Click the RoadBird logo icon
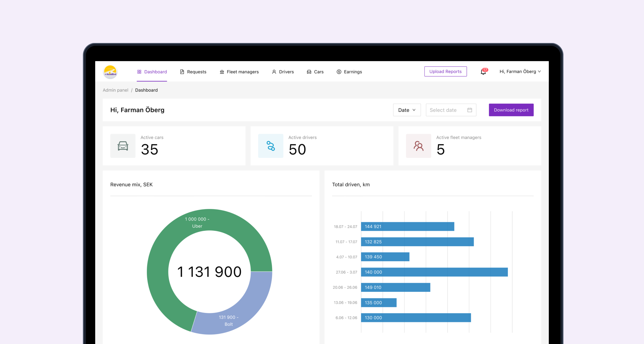 point(110,72)
